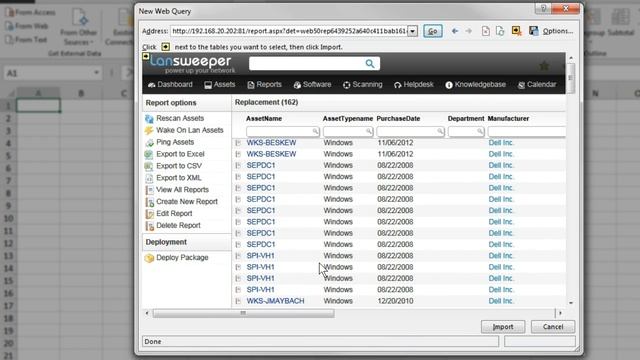This screenshot has width=640, height=360.
Task: Go back with the blue back arrow
Action: pos(455,31)
